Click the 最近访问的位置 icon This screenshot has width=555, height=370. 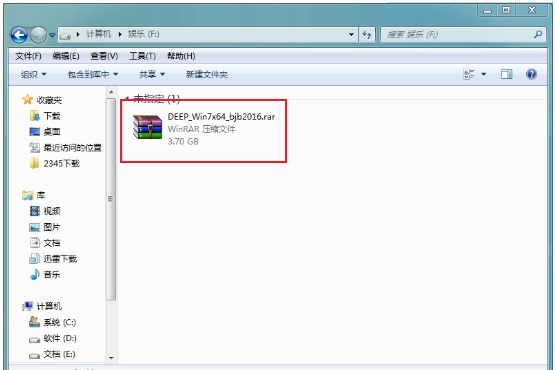[x=34, y=147]
